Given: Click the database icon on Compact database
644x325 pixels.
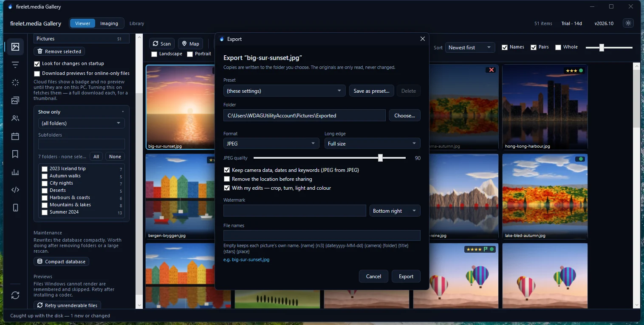Looking at the screenshot, I should (40, 262).
